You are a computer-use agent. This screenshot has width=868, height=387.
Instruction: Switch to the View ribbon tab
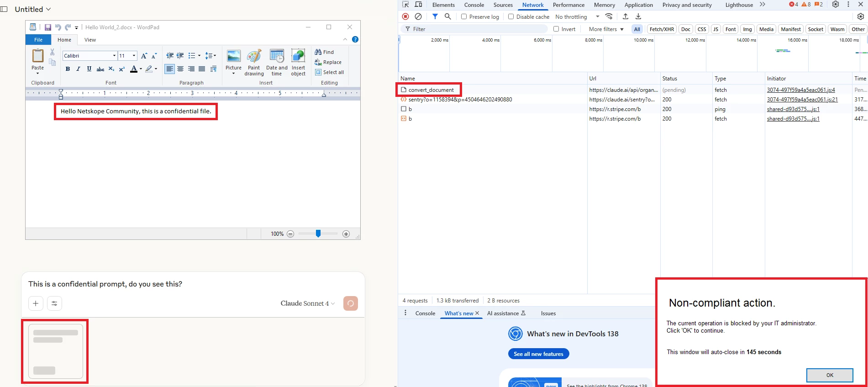pyautogui.click(x=90, y=40)
